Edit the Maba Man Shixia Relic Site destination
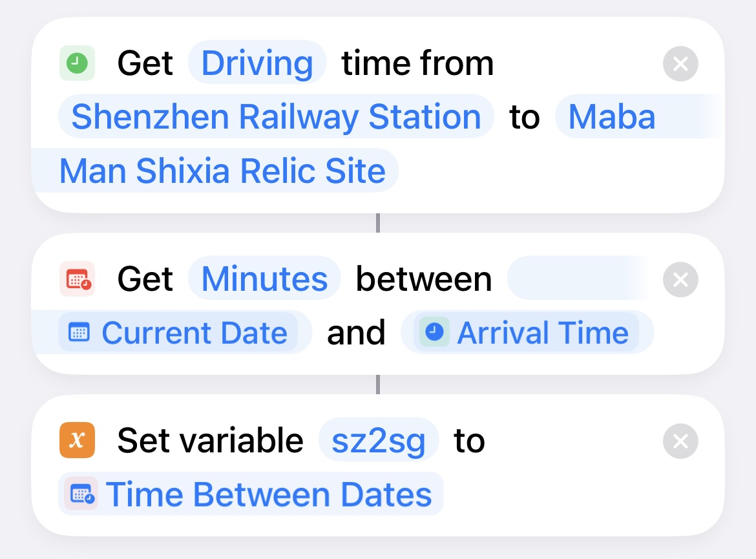The width and height of the screenshot is (756, 559). pos(222,171)
